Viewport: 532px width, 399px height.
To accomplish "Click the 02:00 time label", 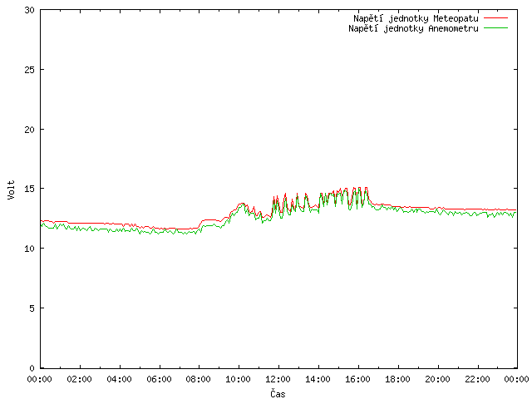I will point(80,379).
